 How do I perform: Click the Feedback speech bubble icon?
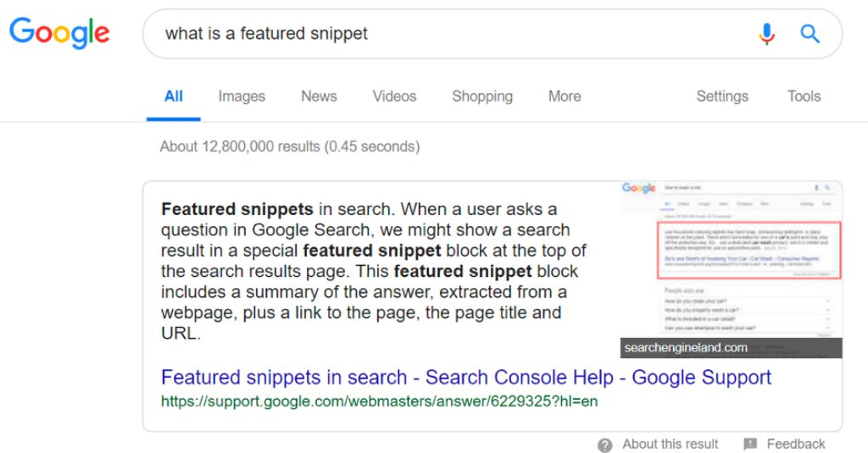coord(750,445)
